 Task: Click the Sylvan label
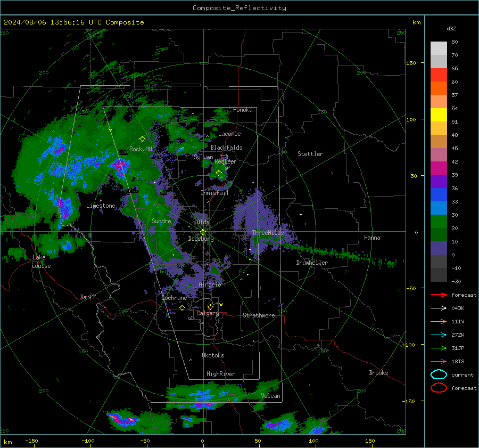point(203,157)
